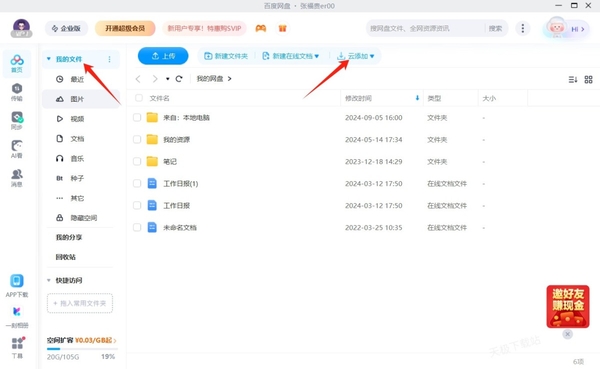The image size is (600, 369).
Task: Open the three-dot more menu beside search
Action: point(523,28)
